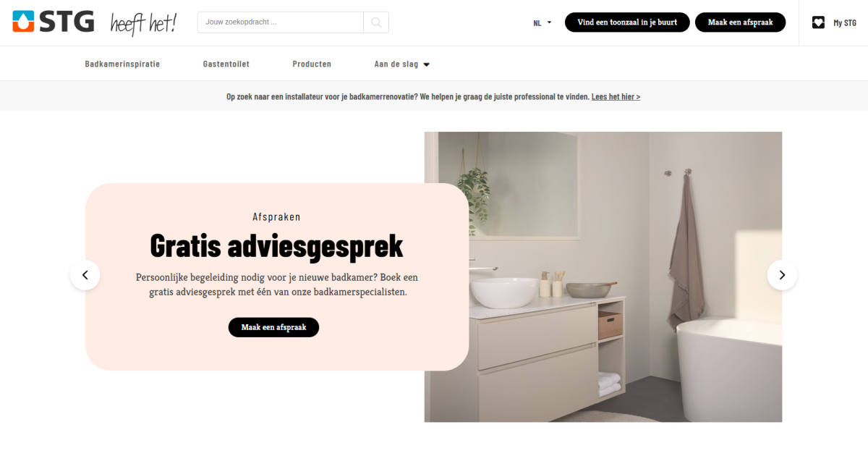
Task: Click the 'heeft het!' slogan graphic
Action: pos(143,23)
